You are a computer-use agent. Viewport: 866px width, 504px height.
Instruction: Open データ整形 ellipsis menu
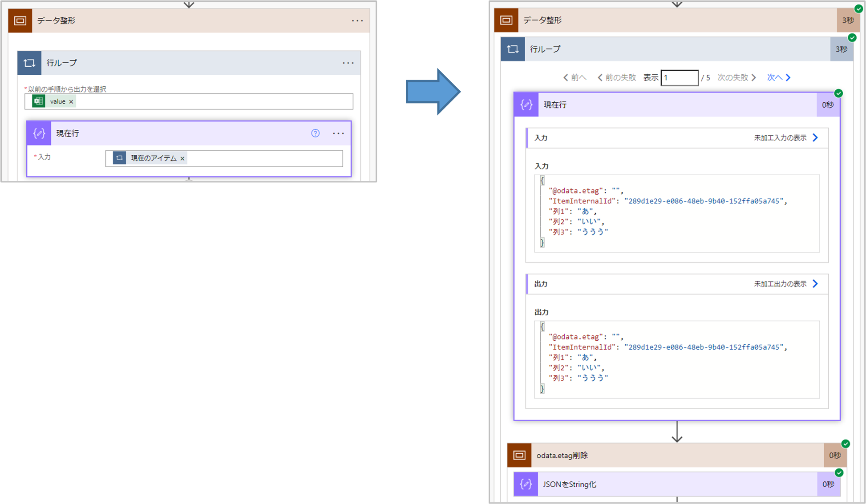click(357, 21)
